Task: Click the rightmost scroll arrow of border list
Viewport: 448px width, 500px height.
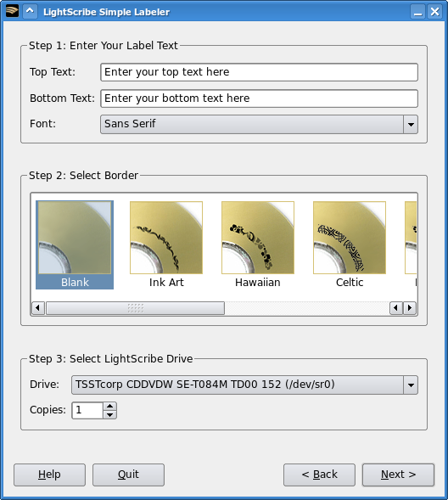Action: click(410, 308)
